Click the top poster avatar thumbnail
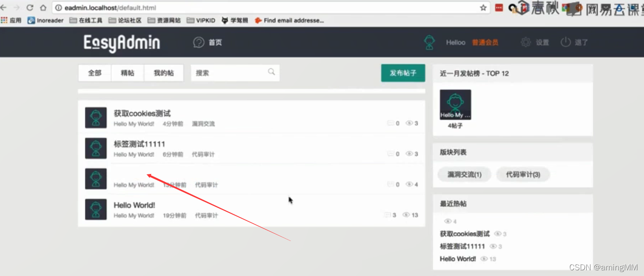Image resolution: width=644 pixels, height=276 pixels. [x=455, y=104]
